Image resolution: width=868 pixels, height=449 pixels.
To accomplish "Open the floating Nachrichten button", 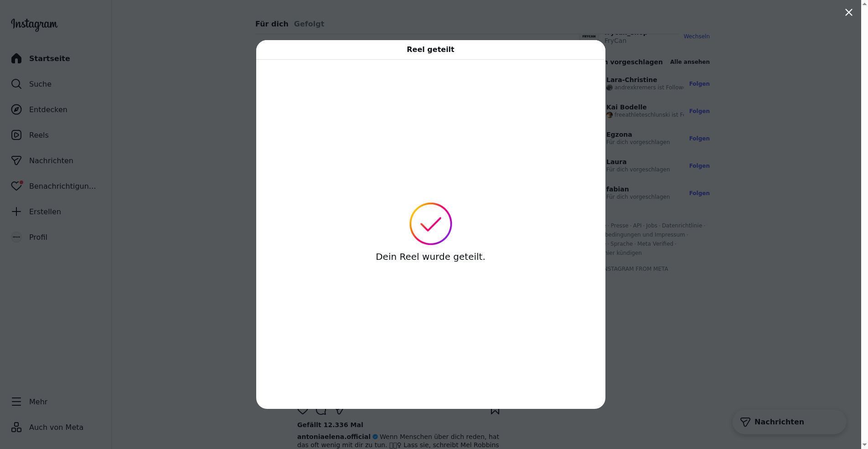I will [789, 422].
